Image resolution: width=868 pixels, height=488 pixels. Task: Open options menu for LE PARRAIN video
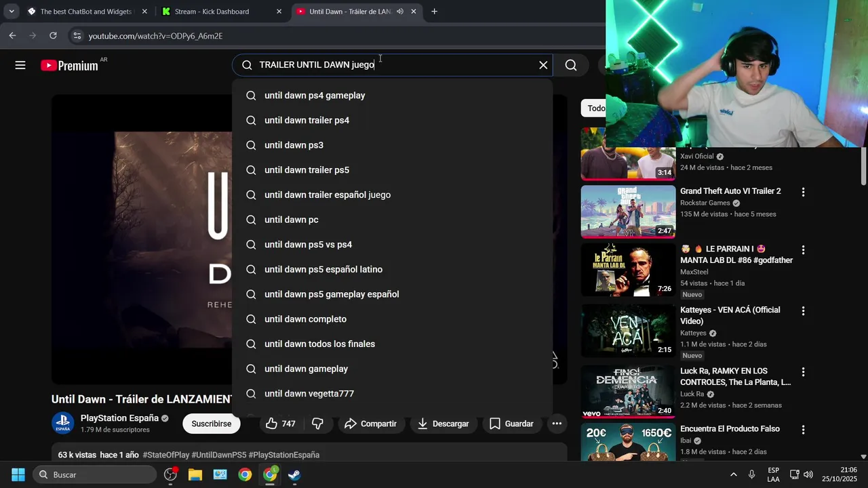(x=803, y=251)
